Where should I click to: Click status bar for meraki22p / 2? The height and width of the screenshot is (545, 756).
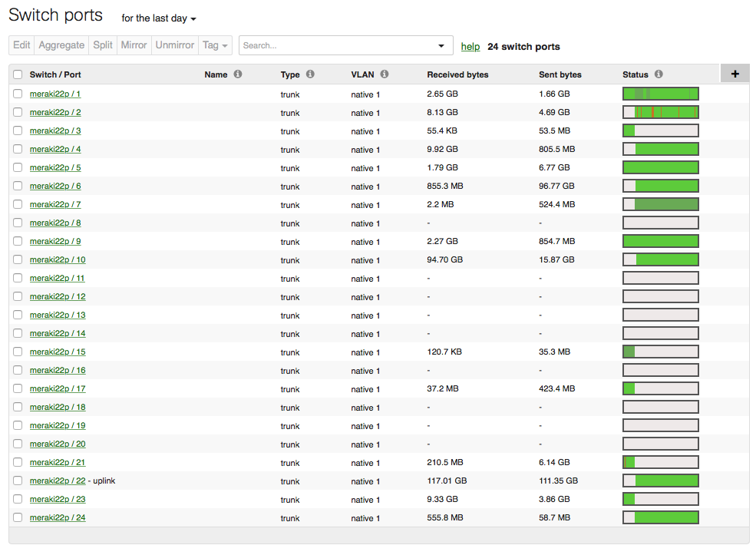pos(661,112)
